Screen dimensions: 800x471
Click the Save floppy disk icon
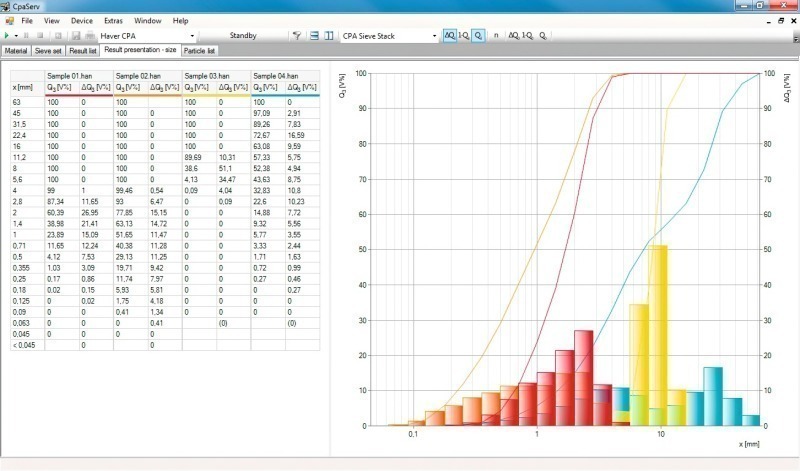click(76, 36)
